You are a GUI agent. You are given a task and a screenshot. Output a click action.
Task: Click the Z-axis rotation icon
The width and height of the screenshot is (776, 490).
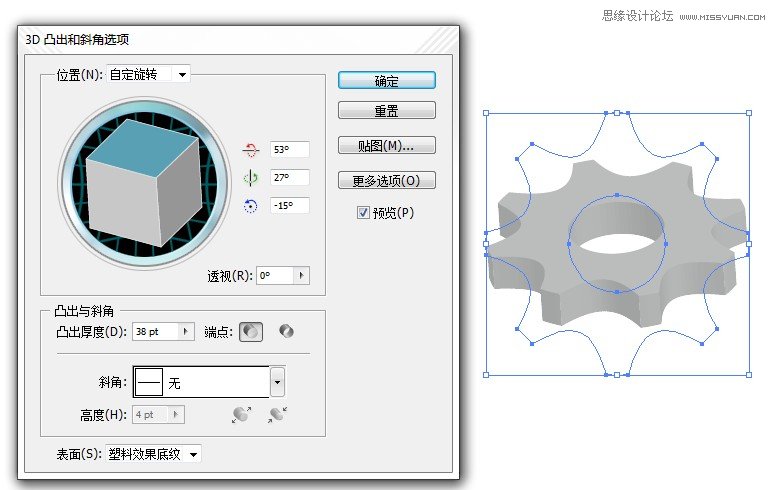[251, 205]
